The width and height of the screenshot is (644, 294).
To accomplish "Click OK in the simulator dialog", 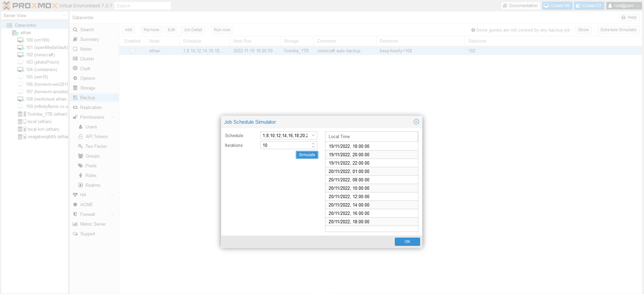I will tap(407, 242).
